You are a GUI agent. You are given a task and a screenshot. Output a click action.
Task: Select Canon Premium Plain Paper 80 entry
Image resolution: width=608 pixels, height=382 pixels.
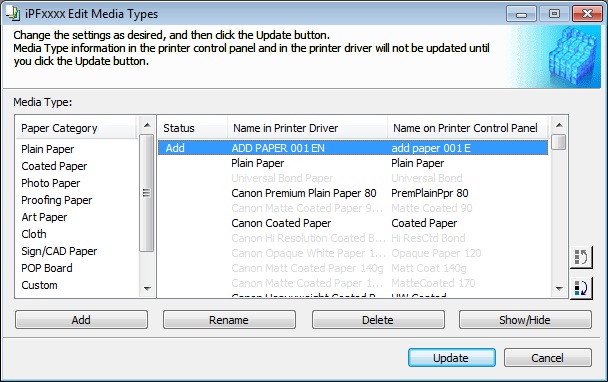(x=304, y=193)
